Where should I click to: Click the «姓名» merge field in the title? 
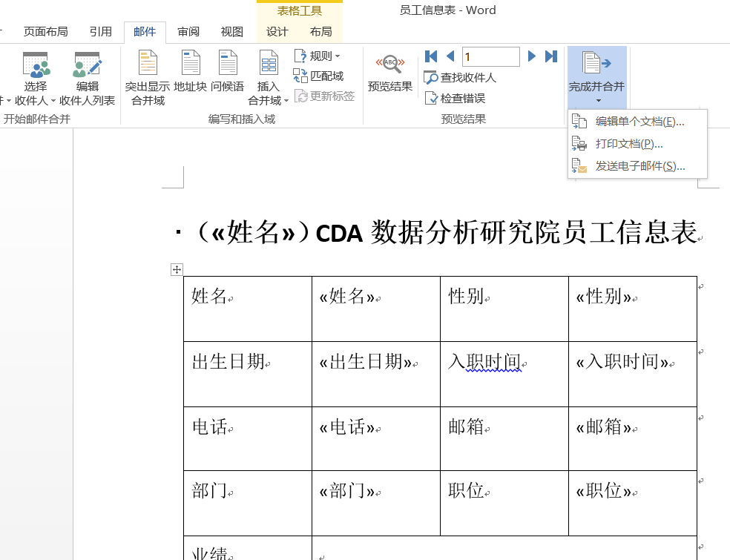click(x=253, y=232)
